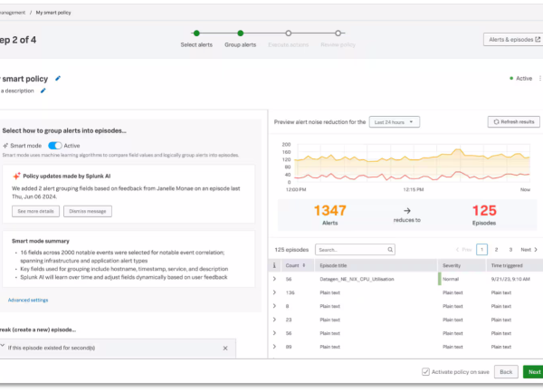Click the search magnifier icon in episodes search
The width and height of the screenshot is (543, 392).
click(x=390, y=250)
